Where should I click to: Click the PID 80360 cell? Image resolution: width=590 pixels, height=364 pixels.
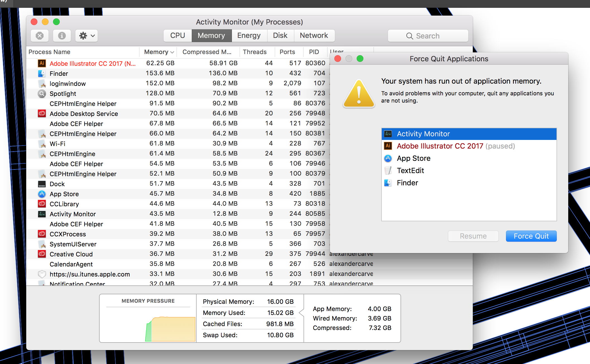(315, 63)
